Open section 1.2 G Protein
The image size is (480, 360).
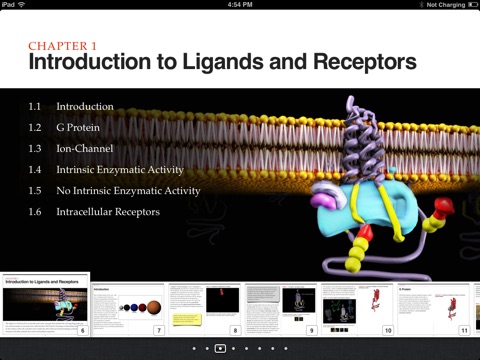[x=64, y=127]
